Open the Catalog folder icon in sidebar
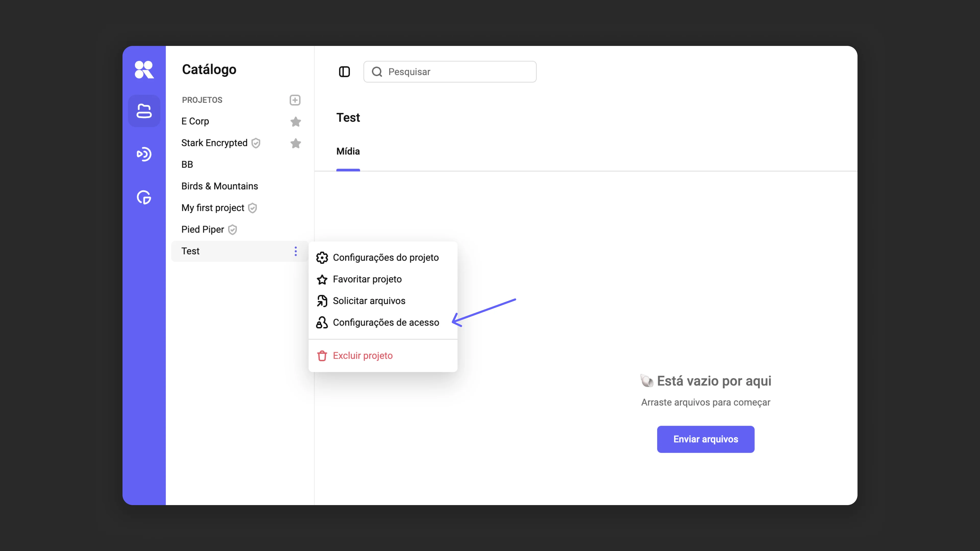980x551 pixels. [x=144, y=111]
